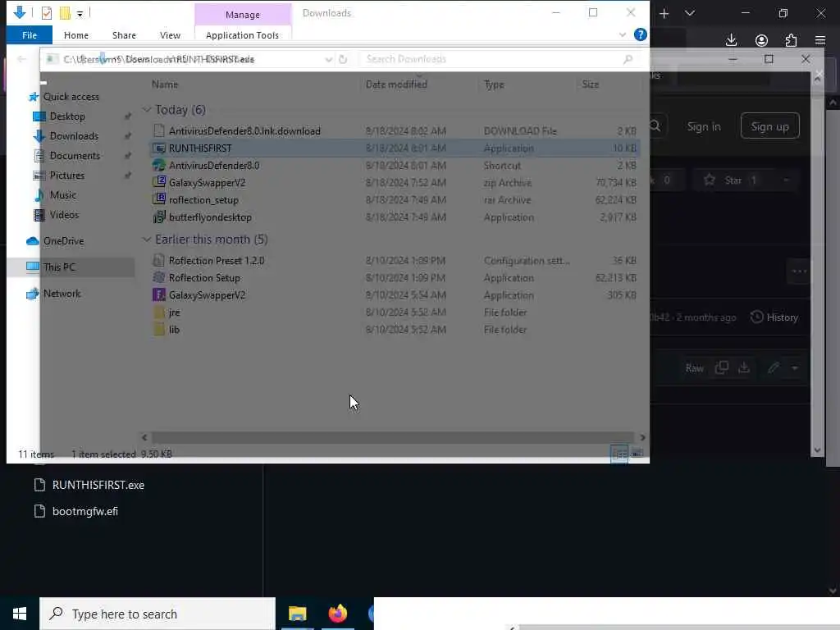Click the Search Downloads field
The image size is (840, 630).
click(493, 59)
